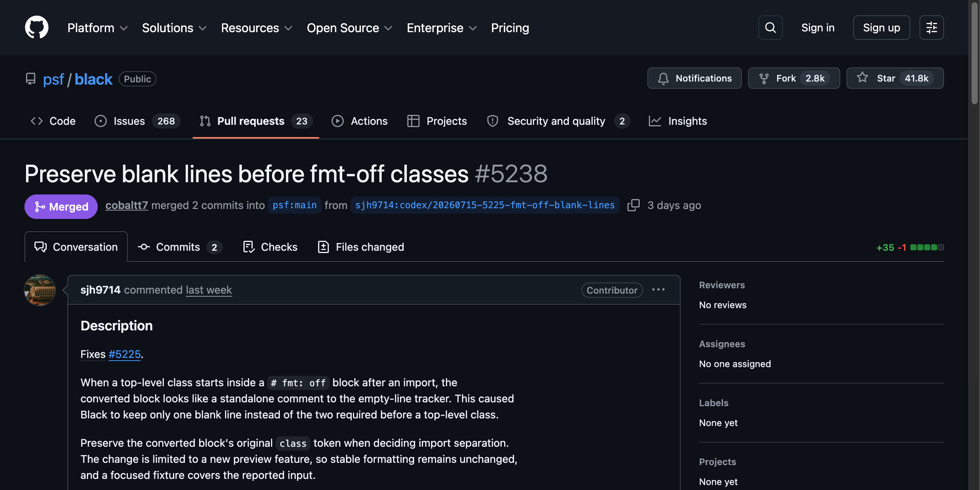Screen dimensions: 980x490
Task: Click Sign in
Action: 818,28
